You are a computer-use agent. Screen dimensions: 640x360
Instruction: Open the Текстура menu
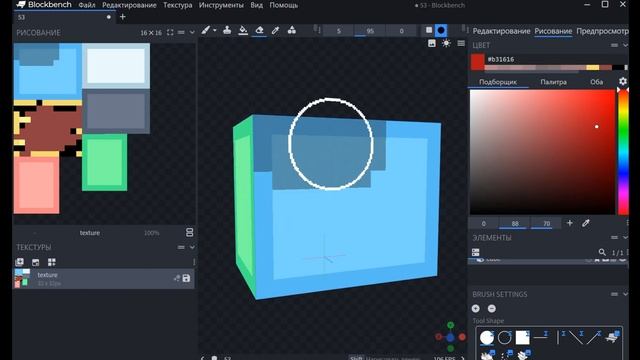[178, 5]
